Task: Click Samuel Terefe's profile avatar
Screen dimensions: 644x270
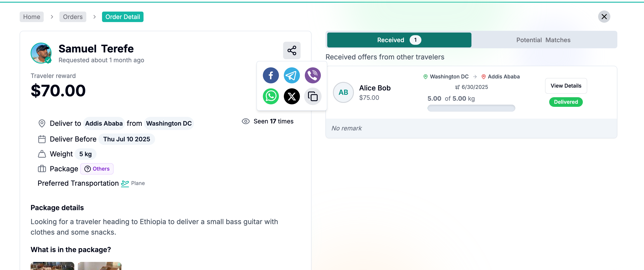Action: (41, 53)
